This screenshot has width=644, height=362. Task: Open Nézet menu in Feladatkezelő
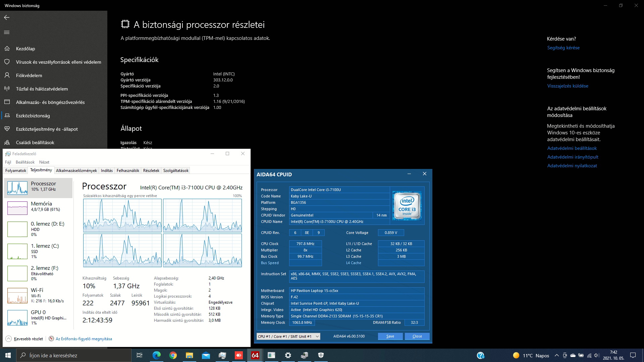tap(44, 162)
